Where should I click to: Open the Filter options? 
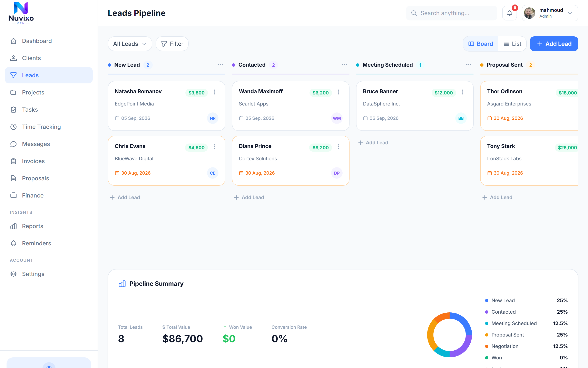(172, 44)
